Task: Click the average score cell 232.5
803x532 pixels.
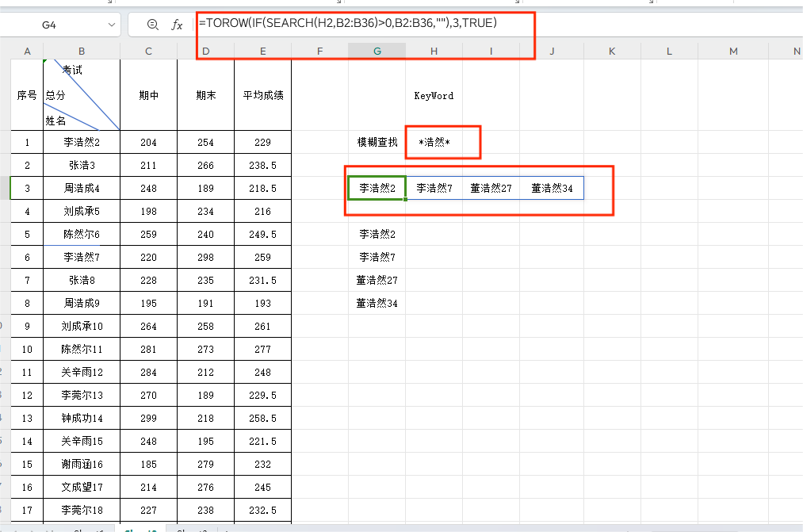Action: [262, 511]
